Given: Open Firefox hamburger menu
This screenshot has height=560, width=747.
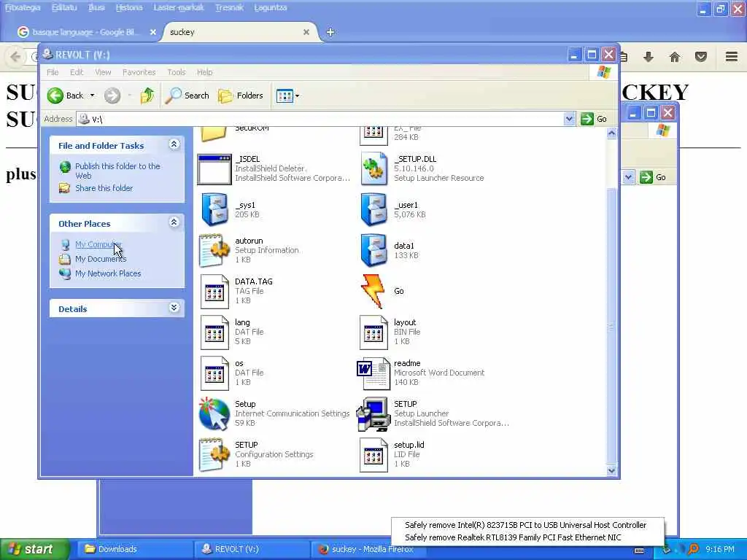Looking at the screenshot, I should [732, 57].
